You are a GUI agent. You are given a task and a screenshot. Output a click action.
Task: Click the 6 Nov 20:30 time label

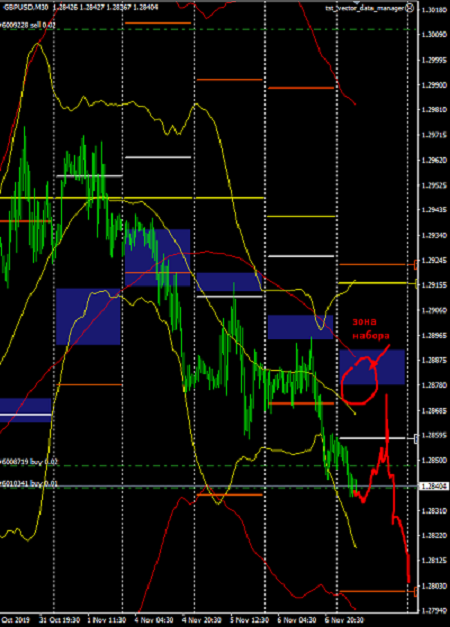(344, 620)
